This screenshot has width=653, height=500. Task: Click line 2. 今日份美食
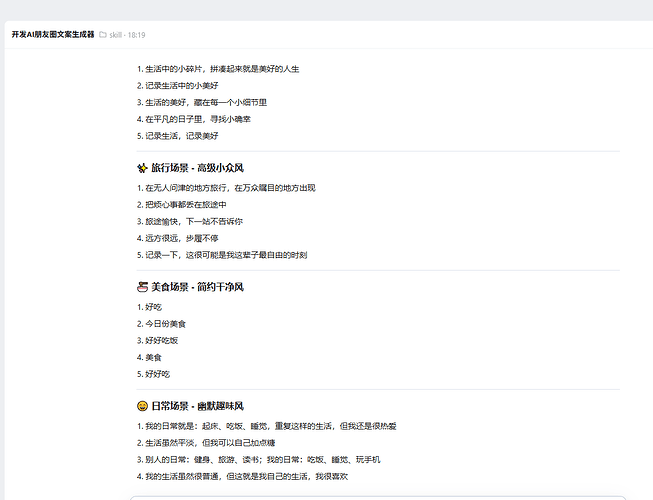(x=162, y=324)
